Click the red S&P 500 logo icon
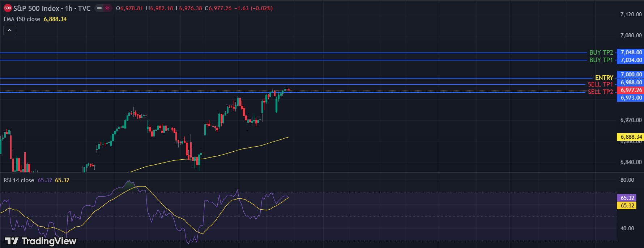 click(8, 8)
